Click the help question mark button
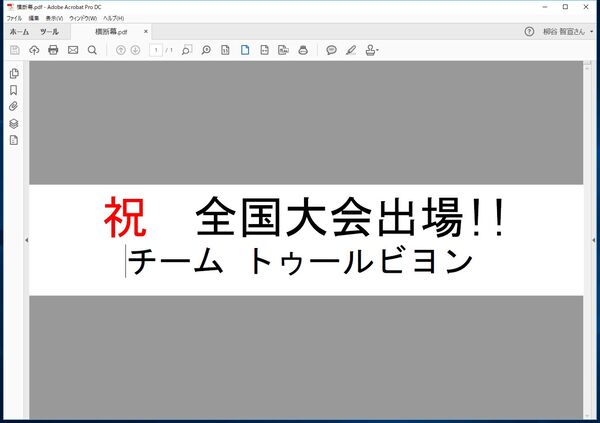600x423 pixels. coord(529,32)
